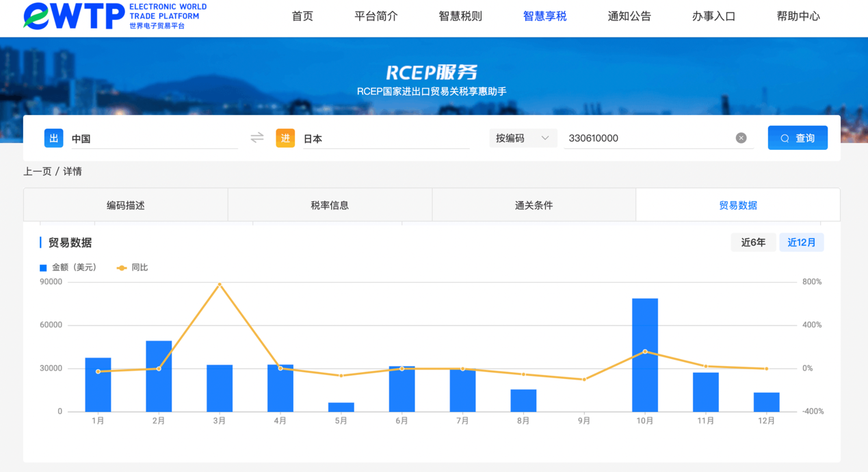Click the March peak point on 同比 line
Image resolution: width=868 pixels, height=472 pixels.
tap(220, 284)
